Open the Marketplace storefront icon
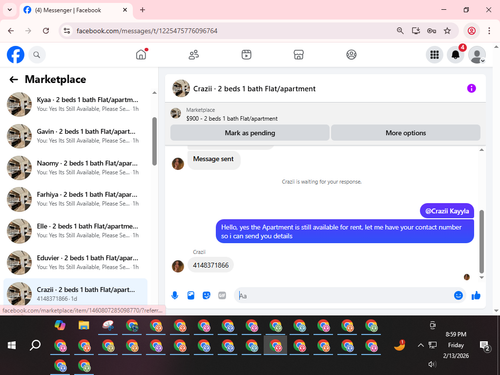 (299, 54)
